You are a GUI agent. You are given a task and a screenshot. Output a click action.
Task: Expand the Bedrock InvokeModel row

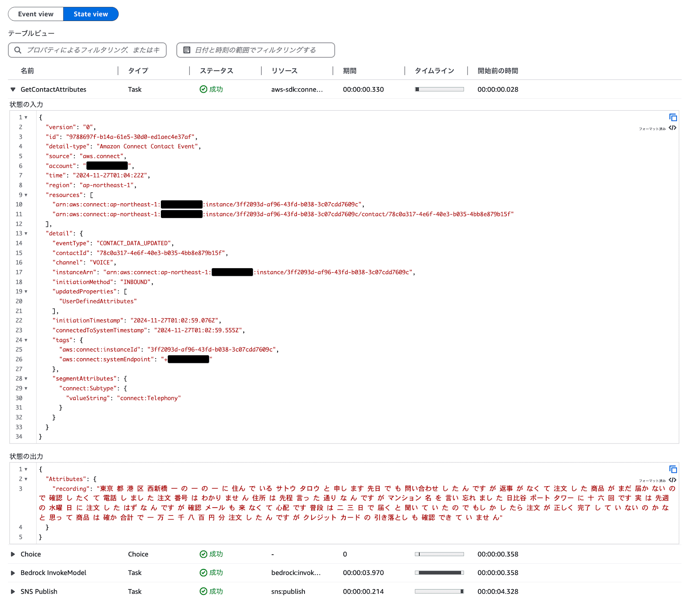13,573
